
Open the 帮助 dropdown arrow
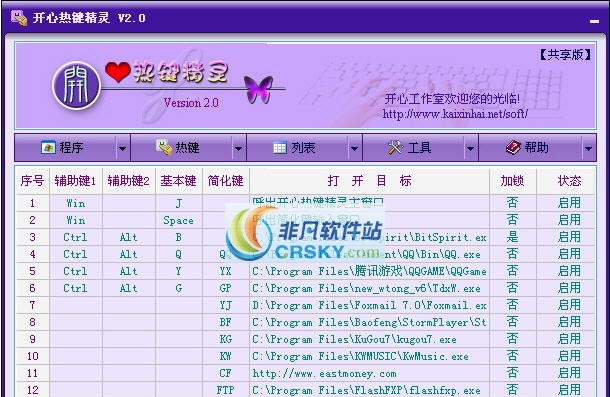click(588, 148)
